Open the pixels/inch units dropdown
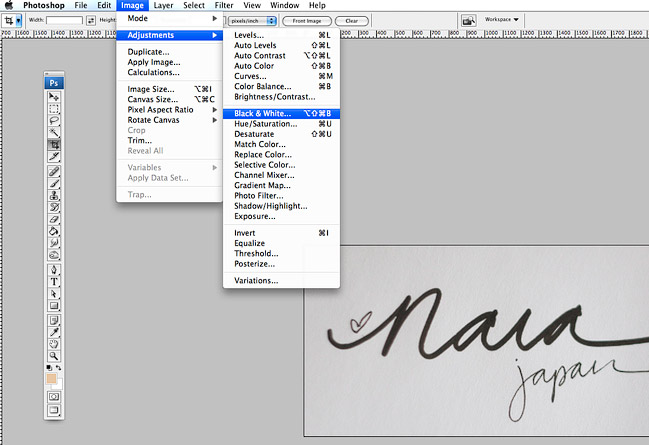The width and height of the screenshot is (649, 445). (x=252, y=21)
